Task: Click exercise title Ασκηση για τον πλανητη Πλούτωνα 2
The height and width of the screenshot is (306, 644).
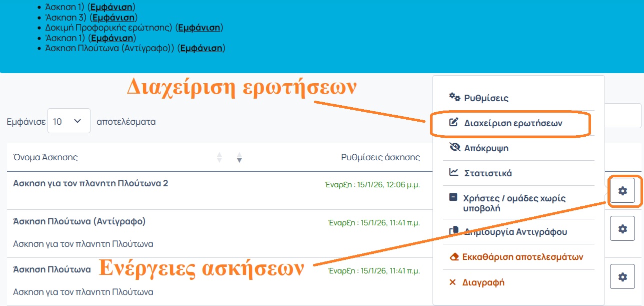Action: pyautogui.click(x=90, y=183)
